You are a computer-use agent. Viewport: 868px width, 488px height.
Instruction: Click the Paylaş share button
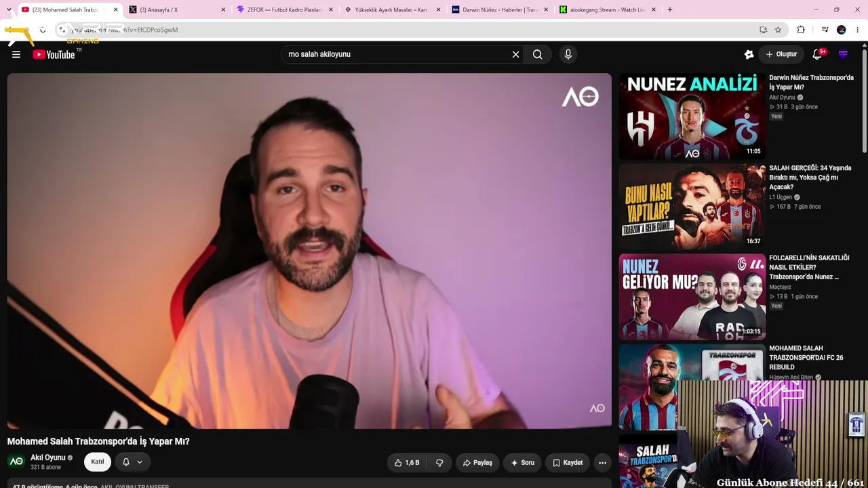tap(477, 463)
